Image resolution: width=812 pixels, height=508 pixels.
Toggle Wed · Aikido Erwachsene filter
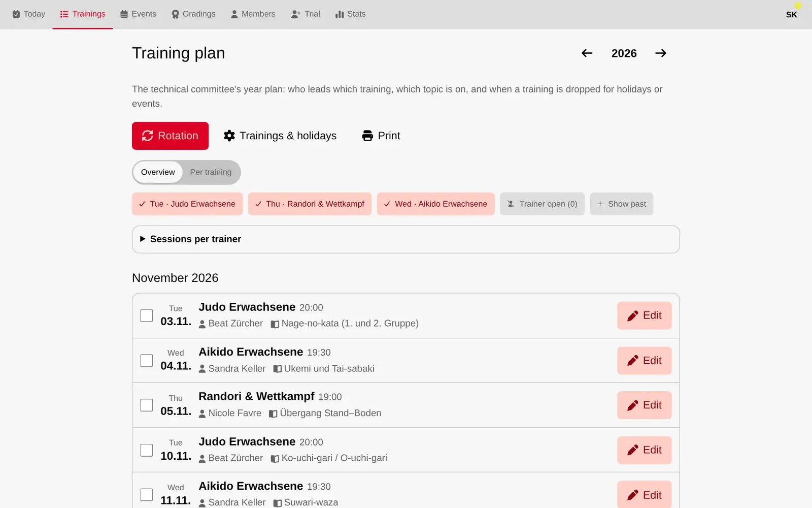(x=436, y=204)
